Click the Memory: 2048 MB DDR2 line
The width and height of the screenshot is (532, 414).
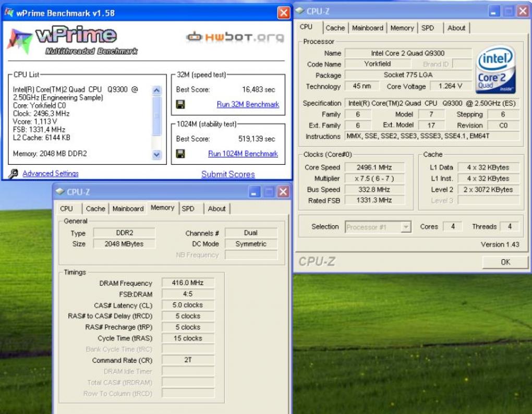point(50,154)
